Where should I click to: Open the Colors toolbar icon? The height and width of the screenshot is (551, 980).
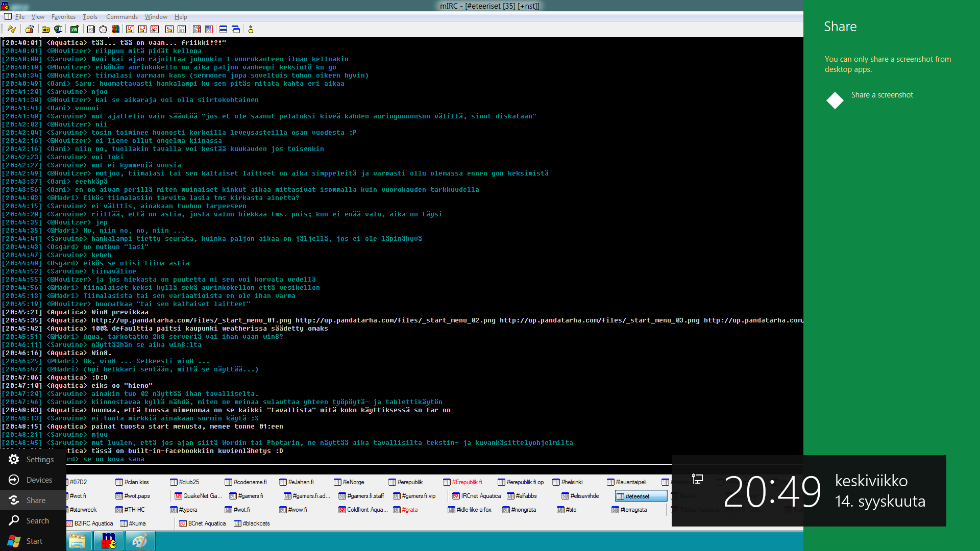(116, 29)
